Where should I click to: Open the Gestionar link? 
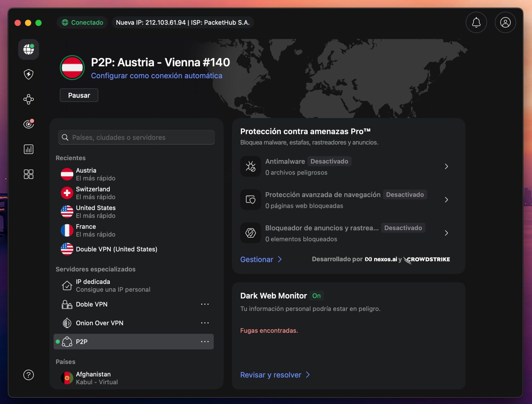pyautogui.click(x=261, y=259)
